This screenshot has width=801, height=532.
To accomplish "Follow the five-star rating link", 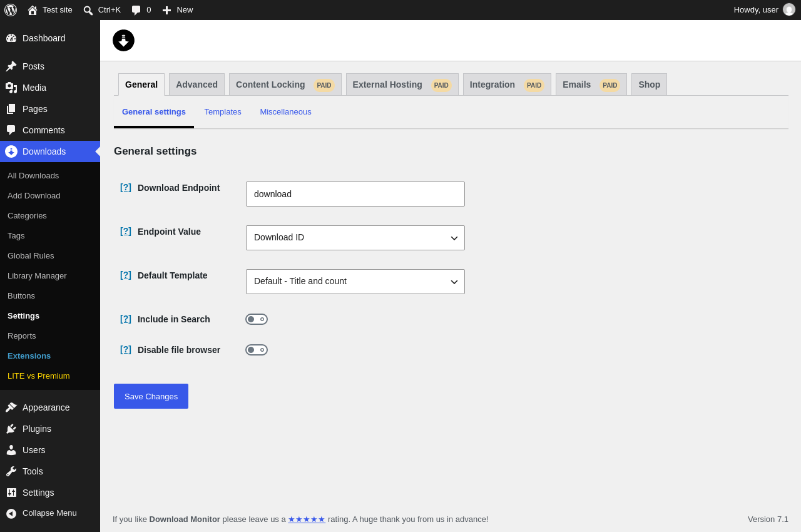I will coord(307,519).
